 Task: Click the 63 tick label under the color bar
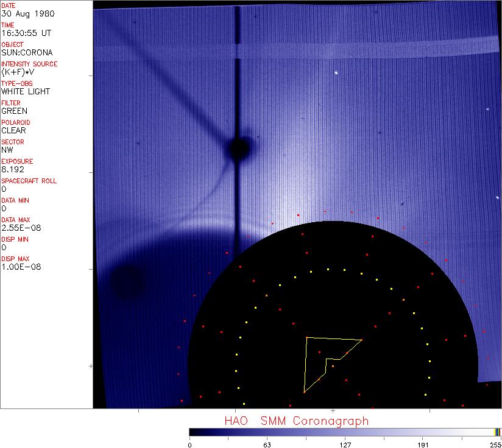266,443
